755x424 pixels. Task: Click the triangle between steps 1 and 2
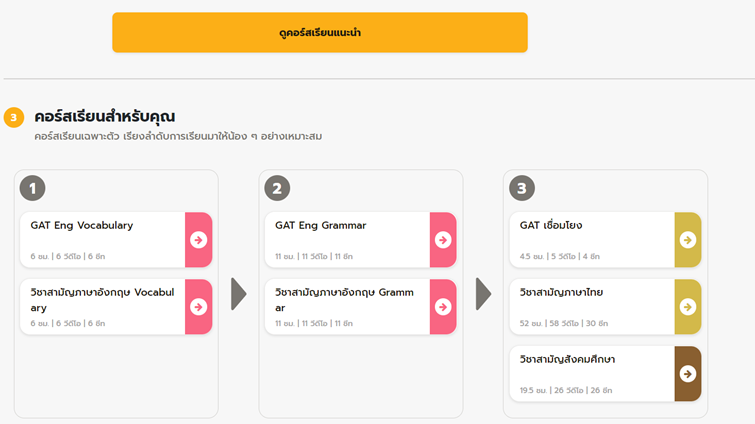238,294
